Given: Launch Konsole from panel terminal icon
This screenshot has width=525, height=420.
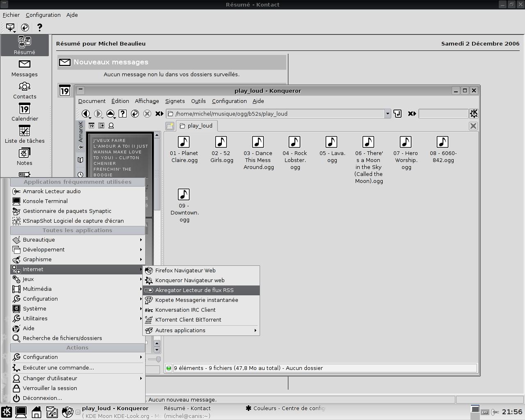Looking at the screenshot, I should (x=21, y=412).
